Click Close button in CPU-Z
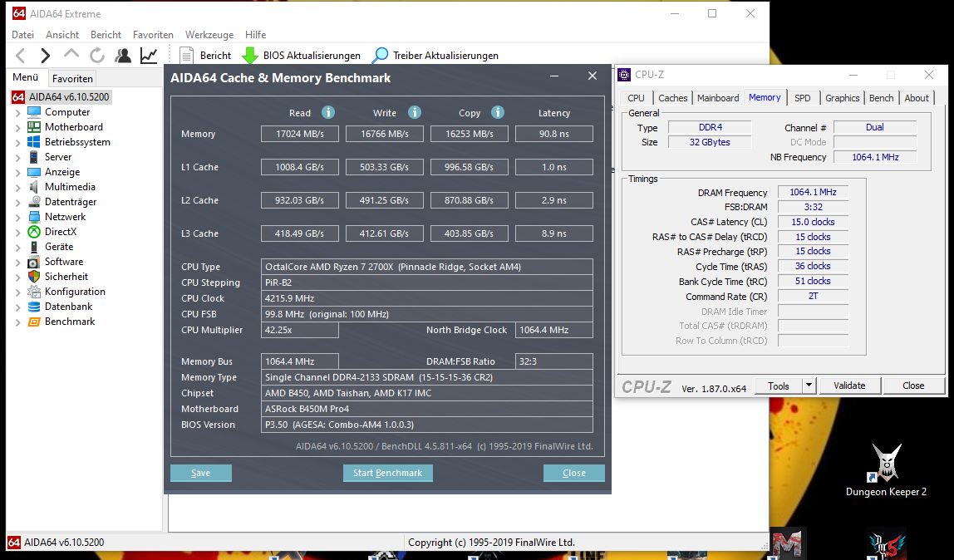Image resolution: width=954 pixels, height=560 pixels. coord(913,386)
